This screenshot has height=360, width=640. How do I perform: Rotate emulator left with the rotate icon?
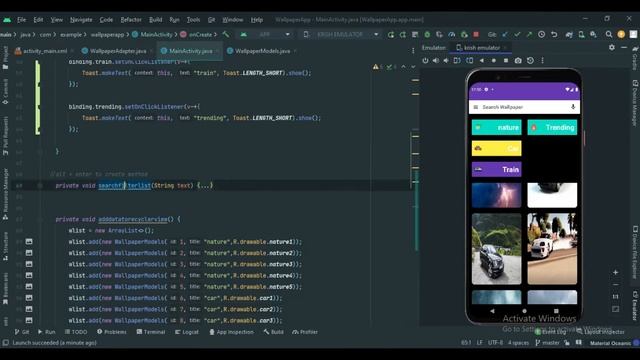(x=457, y=60)
